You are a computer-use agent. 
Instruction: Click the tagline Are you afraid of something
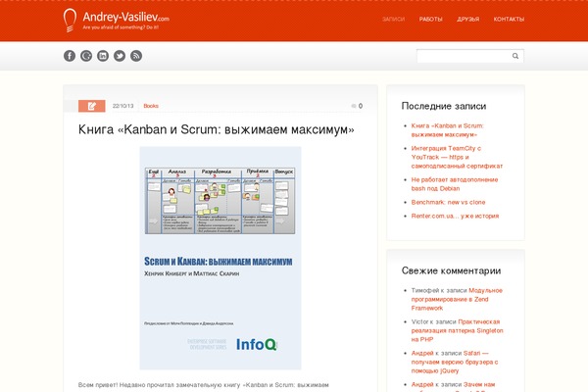[x=121, y=27]
